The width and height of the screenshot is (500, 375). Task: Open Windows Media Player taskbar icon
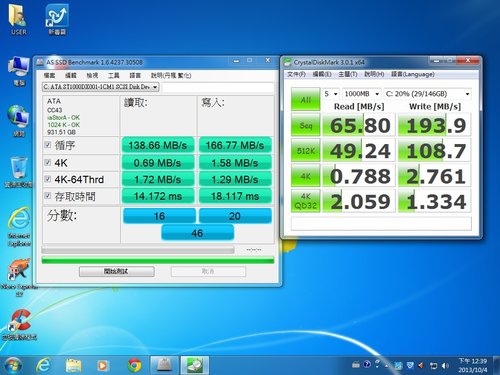103,366
